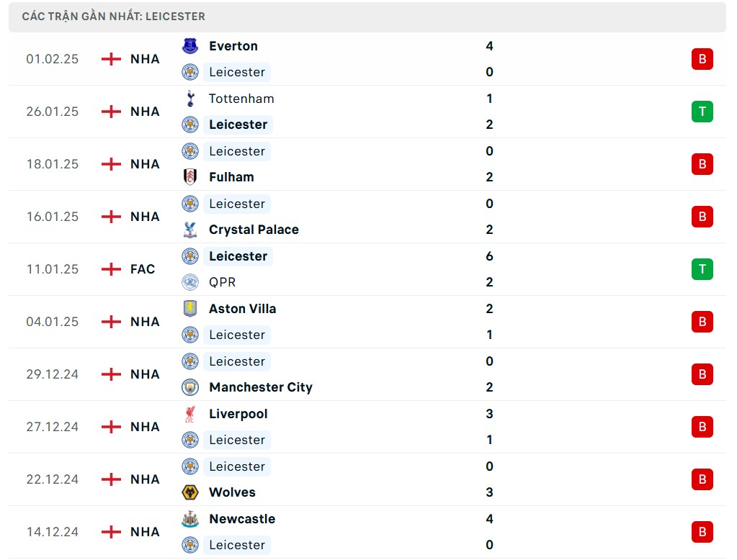Select the green T result badge for Tottenham match
737x560 pixels.
(702, 112)
